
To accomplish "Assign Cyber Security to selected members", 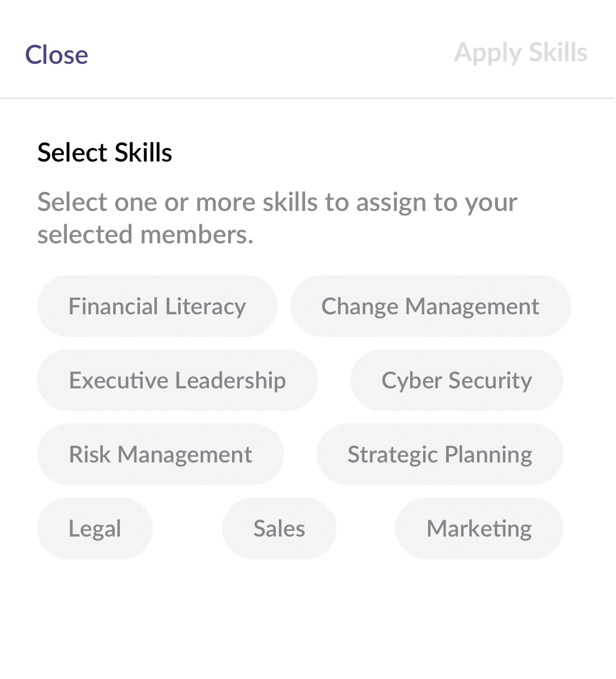I will click(456, 380).
